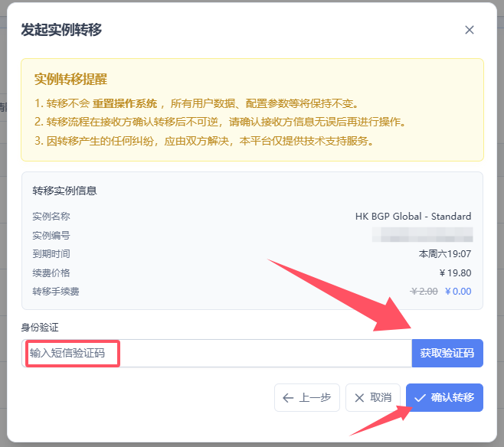Close the 发起实例转移 dialog with X
This screenshot has height=447, width=504.
470,30
